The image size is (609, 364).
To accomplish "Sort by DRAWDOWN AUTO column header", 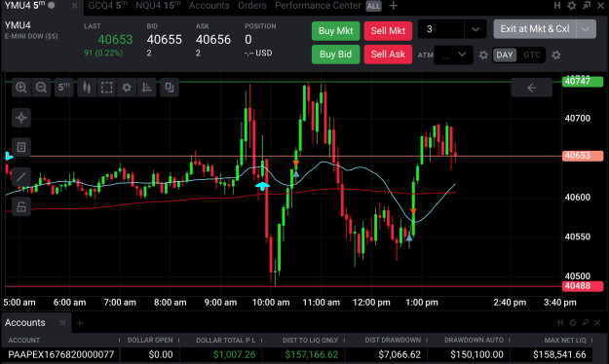I will [474, 341].
